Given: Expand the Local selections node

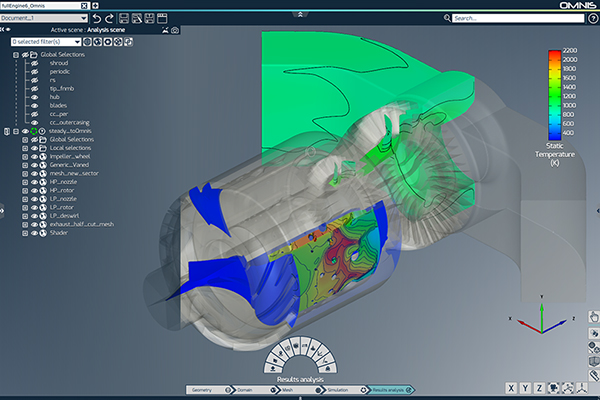Looking at the screenshot, I should 25,148.
